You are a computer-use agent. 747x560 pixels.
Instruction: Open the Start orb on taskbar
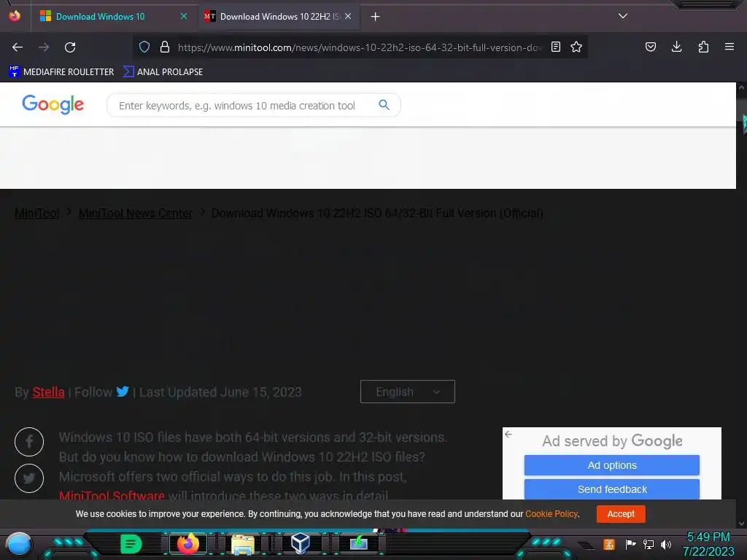click(19, 544)
